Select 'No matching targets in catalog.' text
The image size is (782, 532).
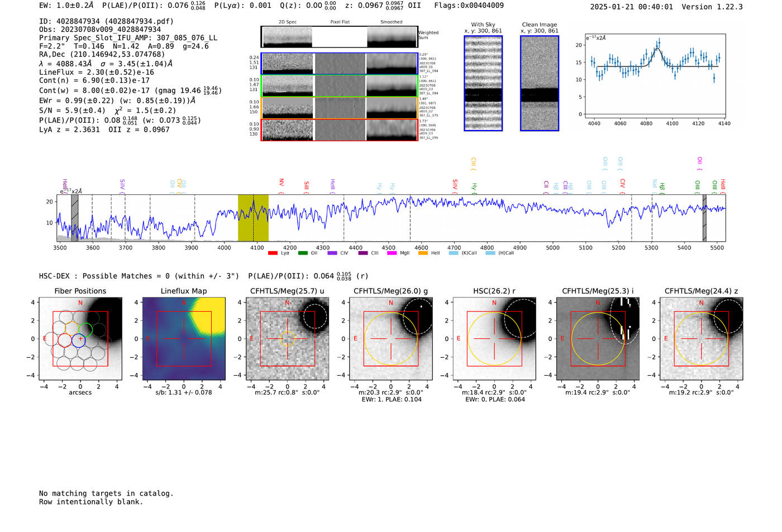[x=106, y=493]
